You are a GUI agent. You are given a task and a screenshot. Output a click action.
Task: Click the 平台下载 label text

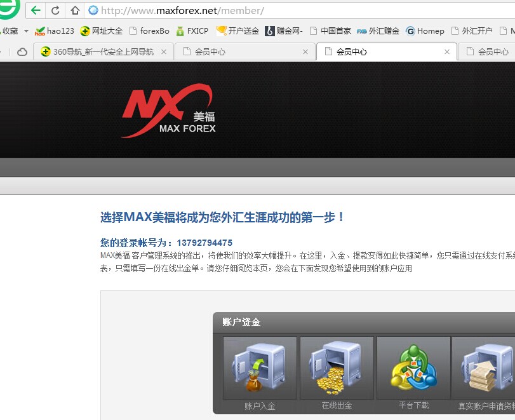pos(413,405)
